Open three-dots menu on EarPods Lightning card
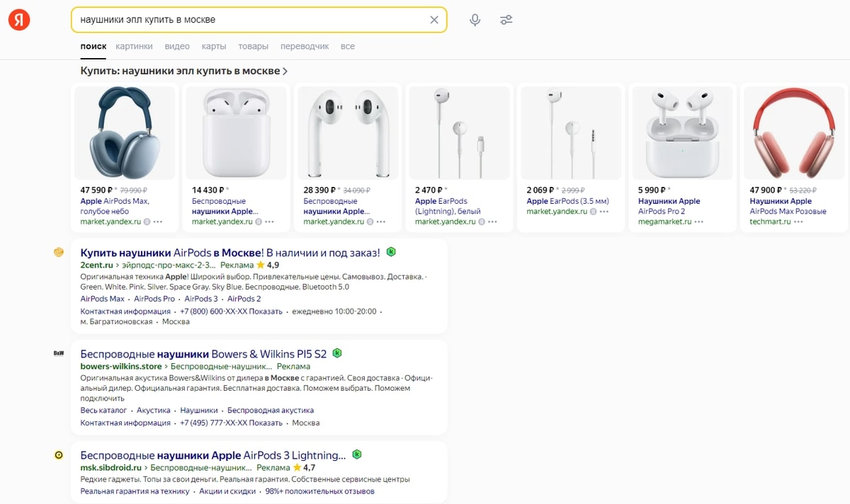The height and width of the screenshot is (504, 850). pos(492,222)
